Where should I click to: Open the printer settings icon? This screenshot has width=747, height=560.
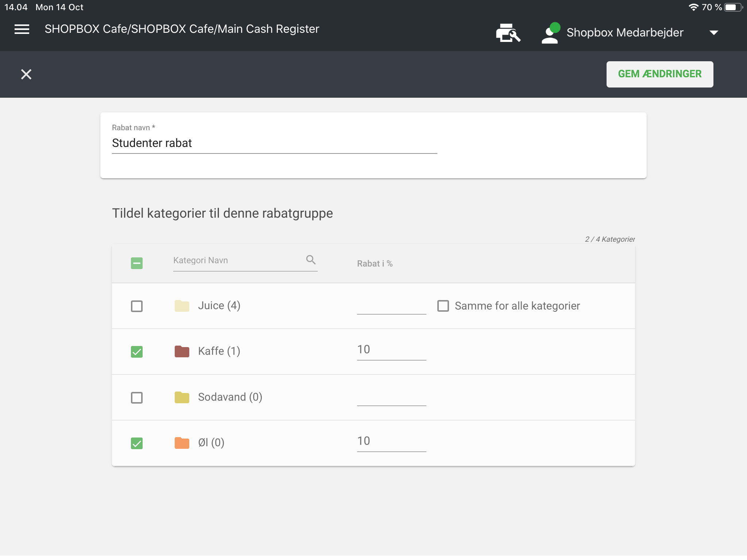[508, 33]
